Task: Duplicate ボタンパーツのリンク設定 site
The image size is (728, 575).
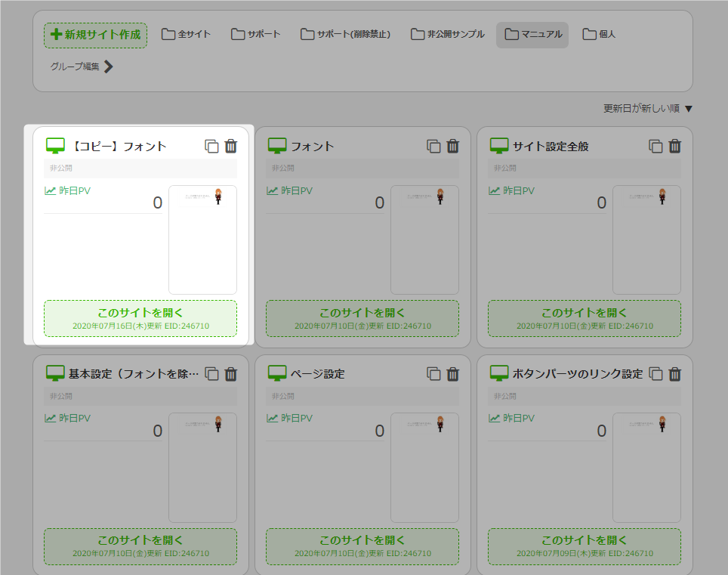Action: 655,374
